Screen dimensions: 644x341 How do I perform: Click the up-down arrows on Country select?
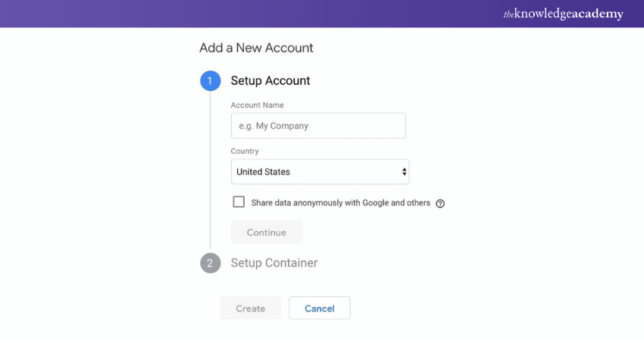404,172
